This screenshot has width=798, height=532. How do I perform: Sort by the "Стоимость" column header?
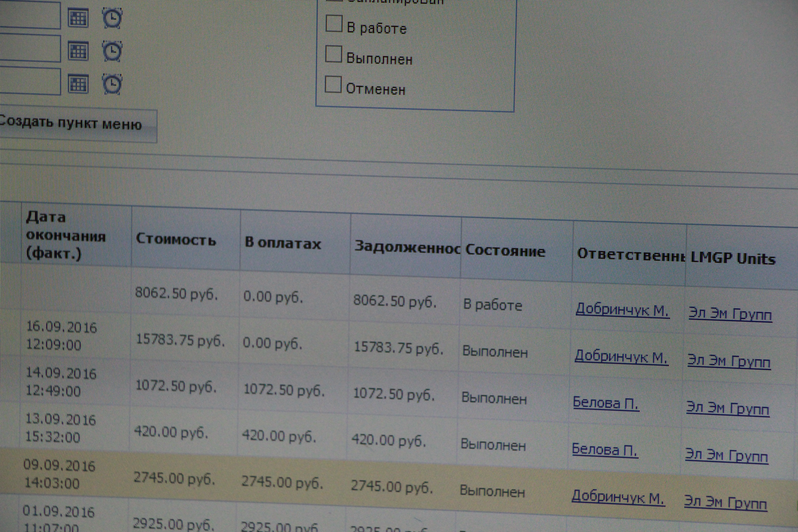click(176, 240)
